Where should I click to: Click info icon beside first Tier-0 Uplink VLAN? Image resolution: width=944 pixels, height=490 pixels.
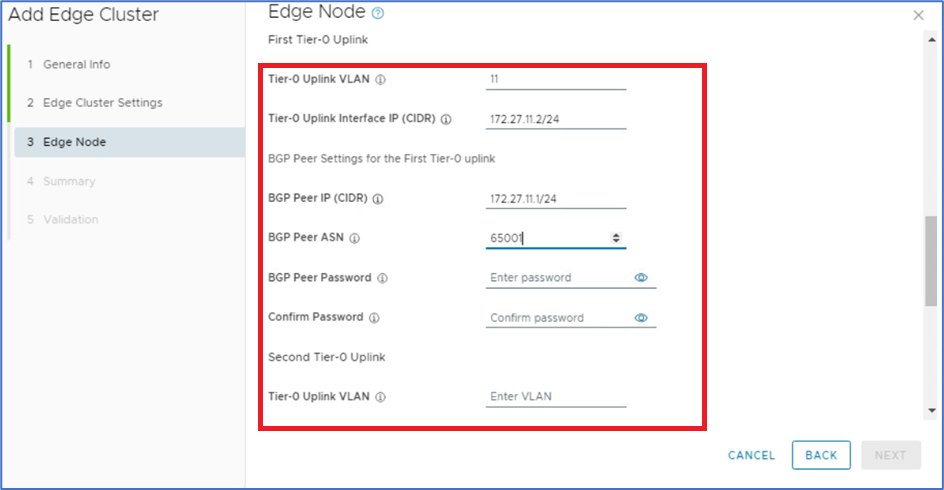(379, 80)
